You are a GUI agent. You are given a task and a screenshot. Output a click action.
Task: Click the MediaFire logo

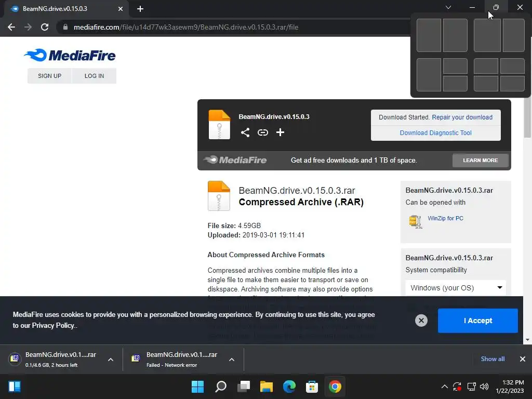point(70,55)
